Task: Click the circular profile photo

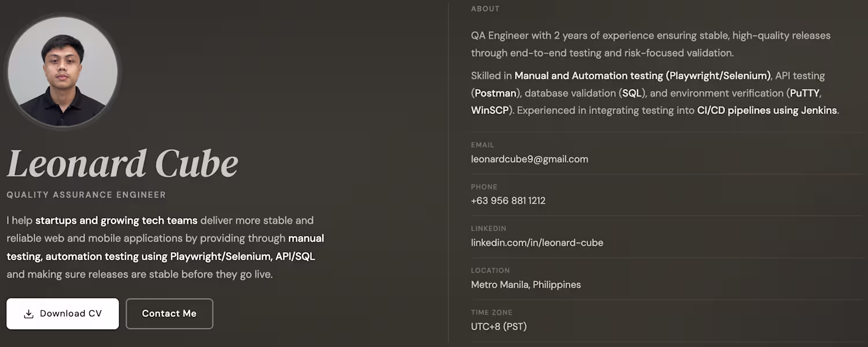Action: [62, 72]
